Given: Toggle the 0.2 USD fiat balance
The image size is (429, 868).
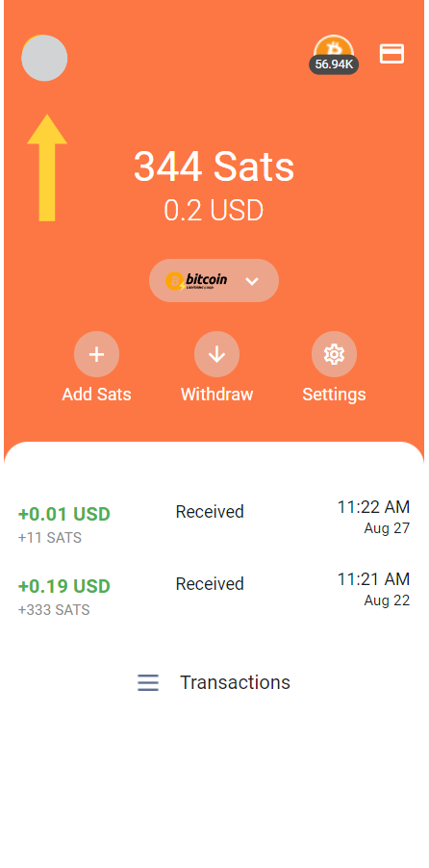Looking at the screenshot, I should 214,211.
